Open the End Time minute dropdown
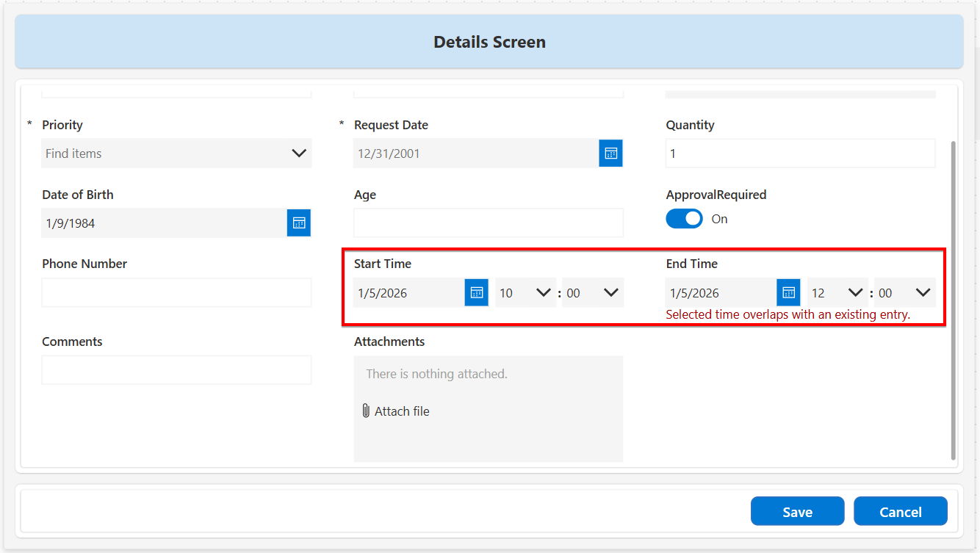Viewport: 980px width, 553px height. [923, 293]
